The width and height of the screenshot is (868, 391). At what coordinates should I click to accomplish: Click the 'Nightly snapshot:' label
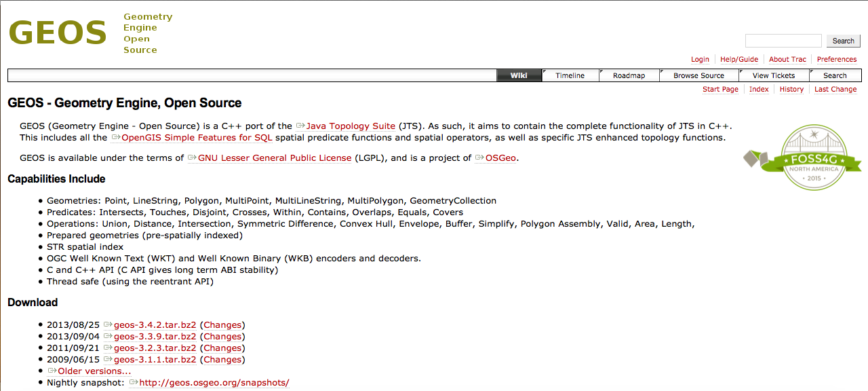(85, 383)
